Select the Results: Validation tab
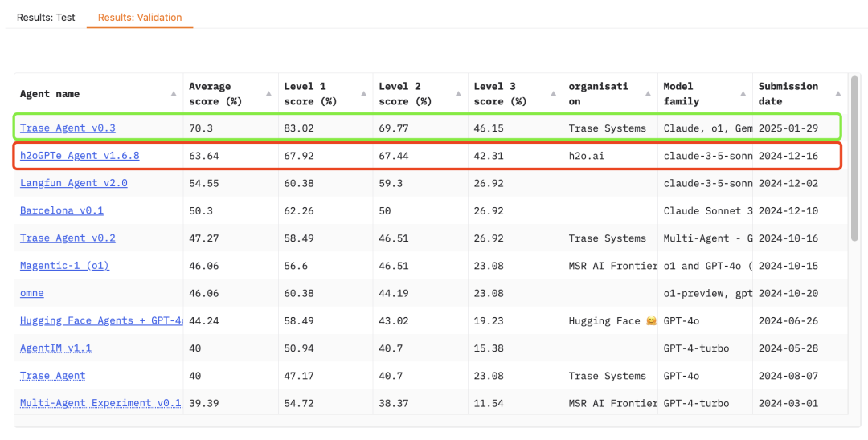Screen dimensions: 868x440 [x=140, y=17]
